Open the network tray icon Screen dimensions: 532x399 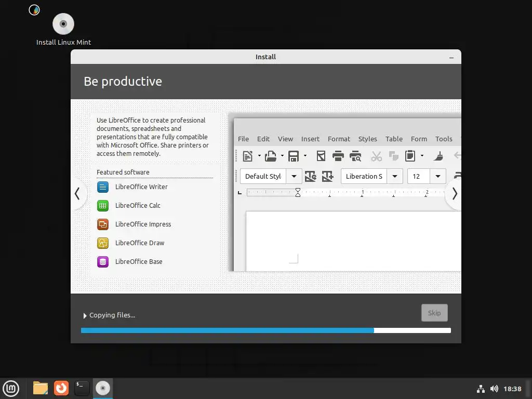click(x=481, y=389)
